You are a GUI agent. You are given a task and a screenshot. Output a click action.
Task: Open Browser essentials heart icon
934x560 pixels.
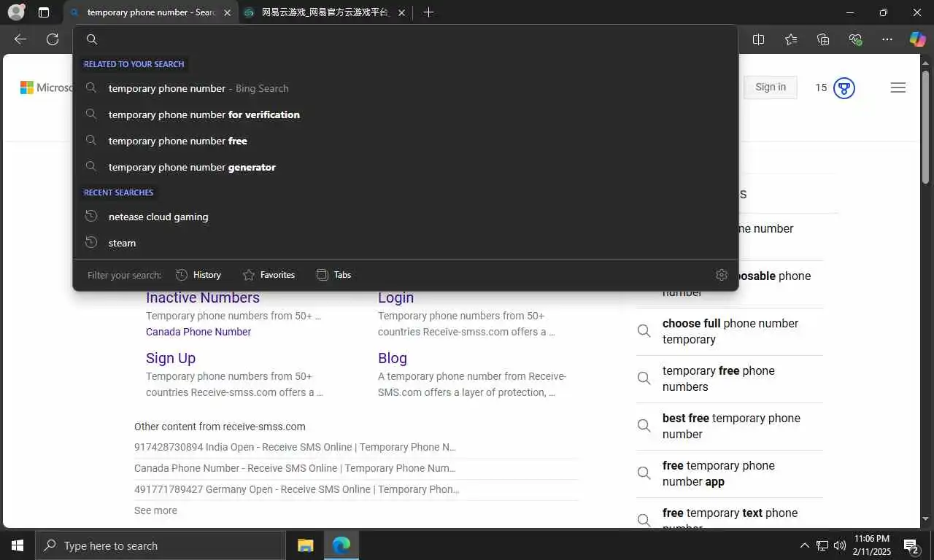[855, 39]
